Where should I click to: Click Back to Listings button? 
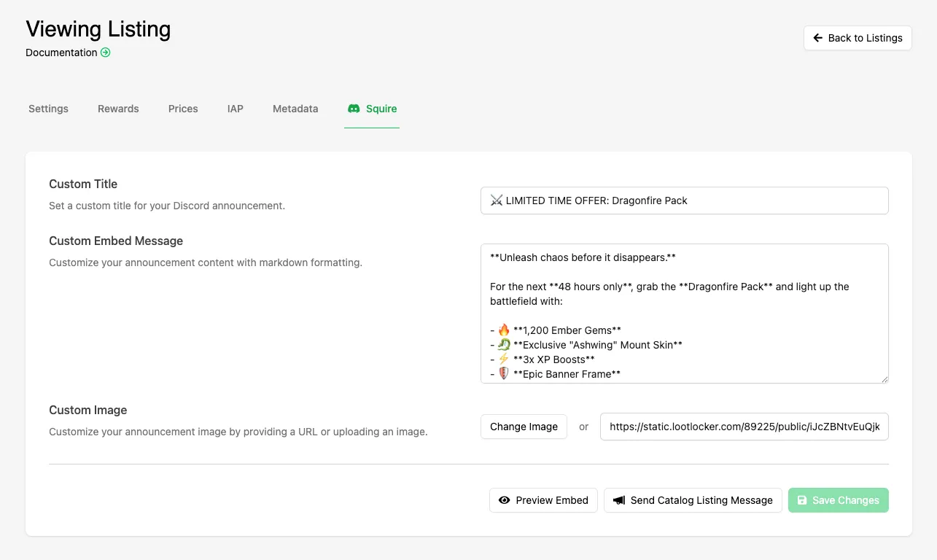click(x=858, y=38)
